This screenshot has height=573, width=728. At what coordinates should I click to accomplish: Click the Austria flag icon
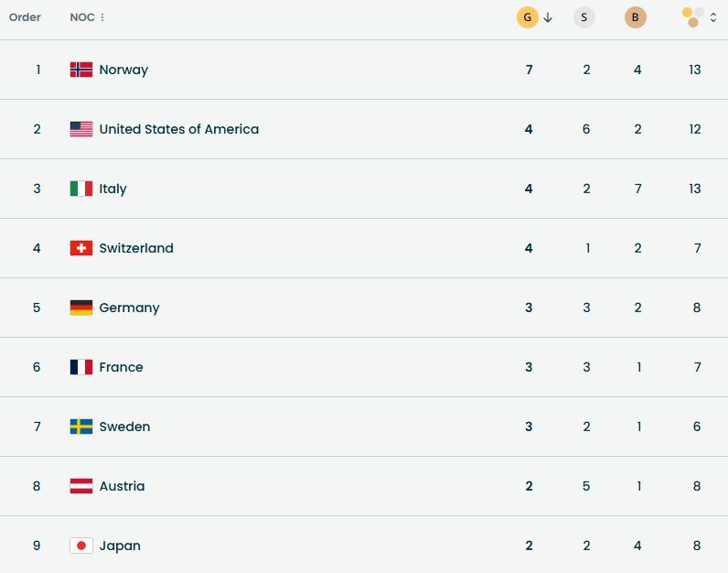click(81, 486)
